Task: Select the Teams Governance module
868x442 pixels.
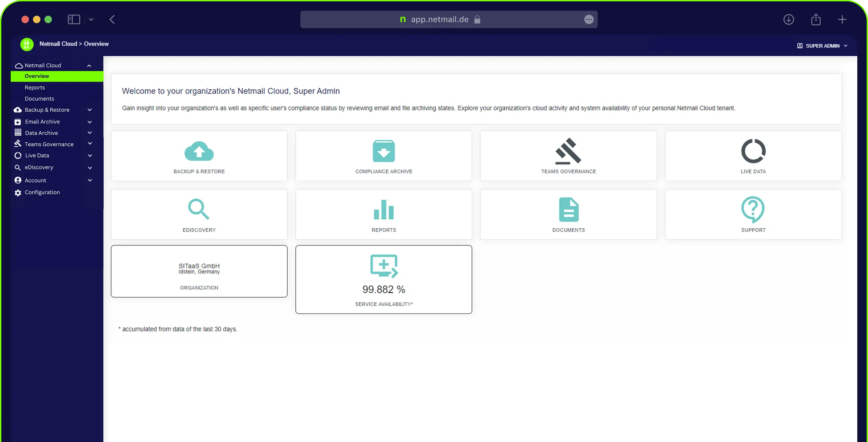Action: click(569, 156)
